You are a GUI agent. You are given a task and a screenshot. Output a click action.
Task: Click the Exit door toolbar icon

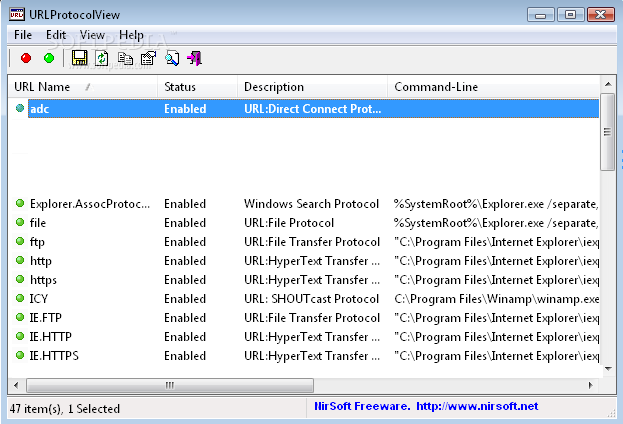click(195, 58)
